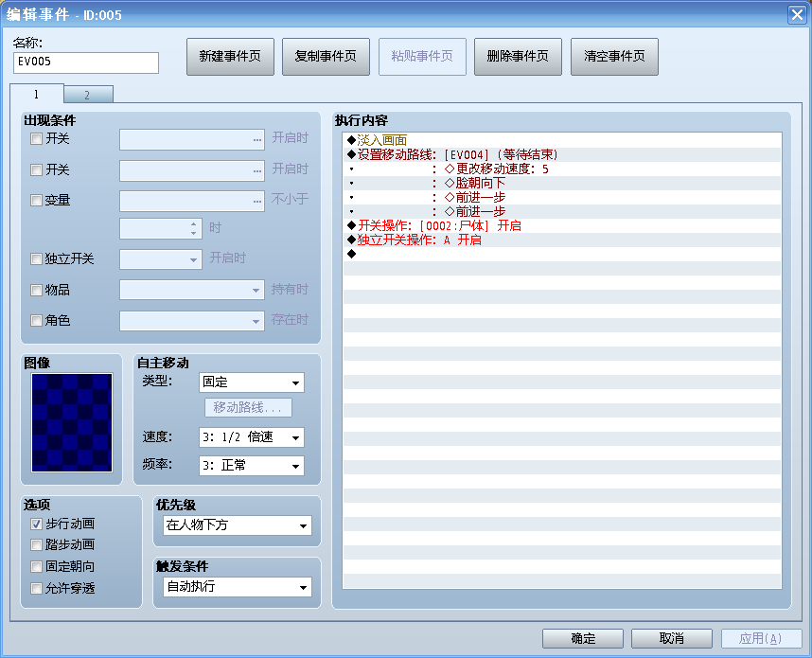Enable the 物品 condition checkbox
This screenshot has width=812, height=658.
click(36, 290)
